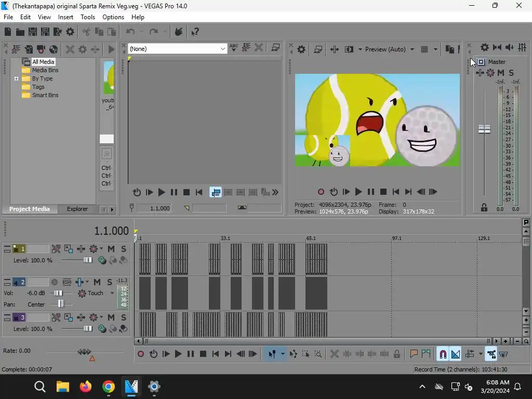This screenshot has height=399, width=532.
Task: Open undo history dropdown arrow
Action: coord(141,32)
